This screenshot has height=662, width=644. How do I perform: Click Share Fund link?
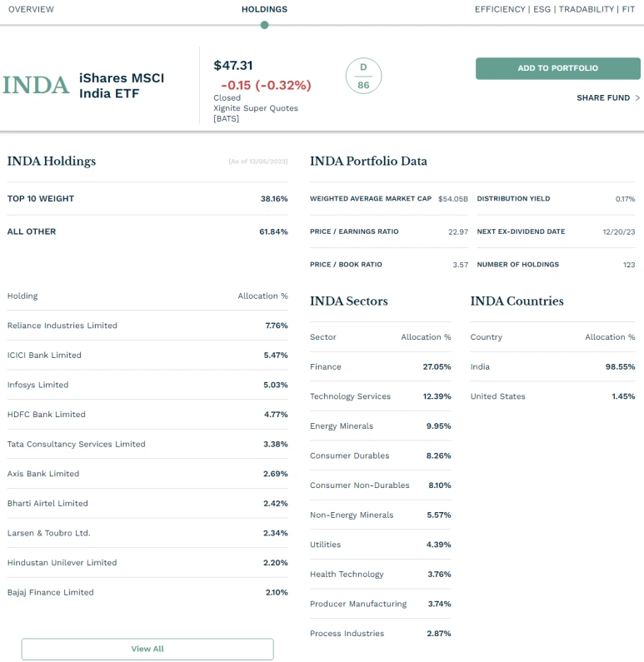(603, 98)
